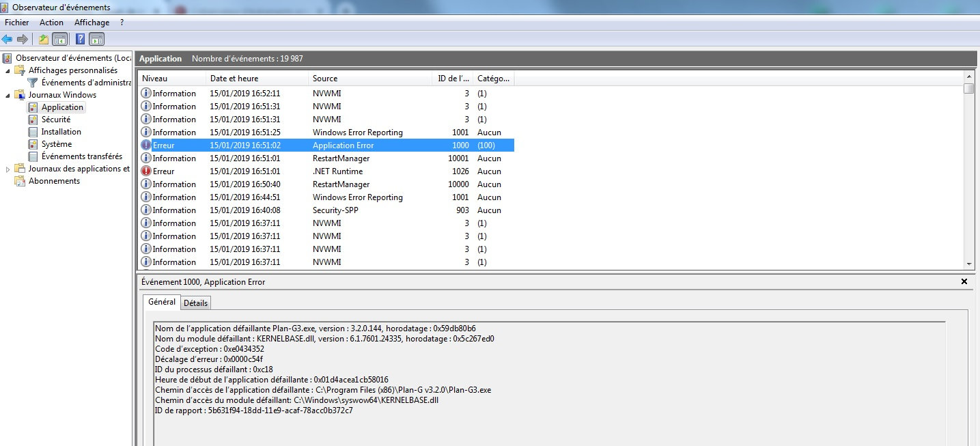
Task: Select the Installation log in the tree
Action: tap(61, 132)
